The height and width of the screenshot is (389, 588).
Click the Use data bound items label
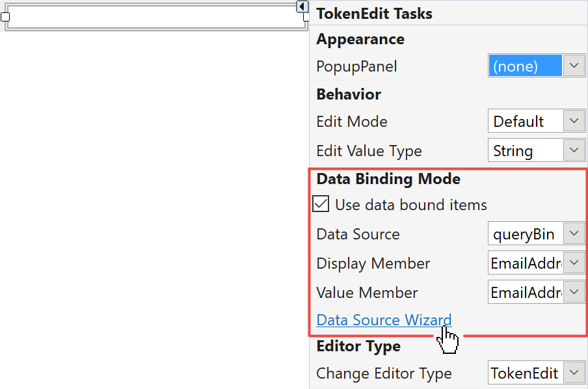pos(411,204)
